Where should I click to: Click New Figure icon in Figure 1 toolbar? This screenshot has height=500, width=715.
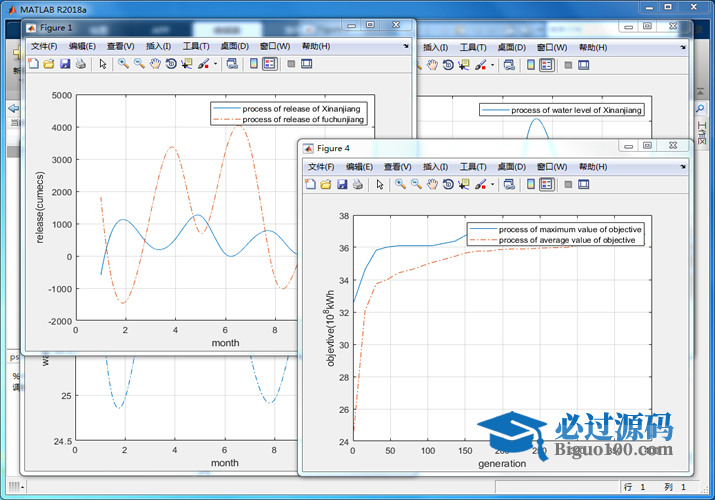pyautogui.click(x=33, y=64)
